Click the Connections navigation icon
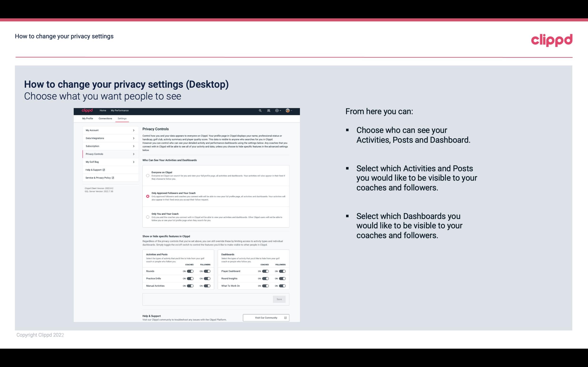The height and width of the screenshot is (367, 588). [105, 118]
